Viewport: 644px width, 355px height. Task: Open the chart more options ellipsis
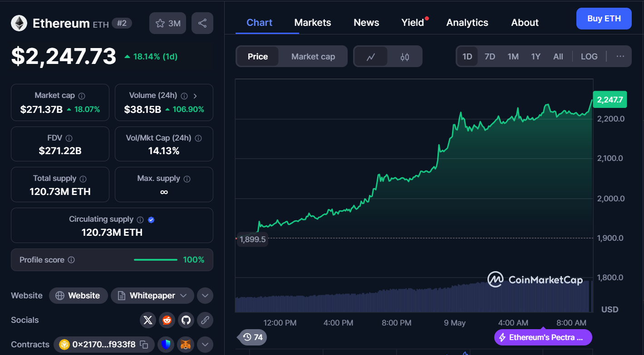click(620, 57)
